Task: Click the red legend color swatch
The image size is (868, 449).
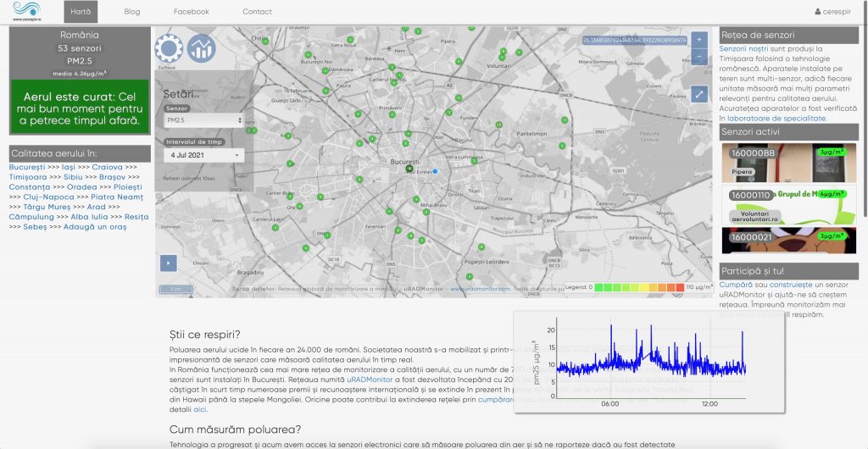Action: 679,287
